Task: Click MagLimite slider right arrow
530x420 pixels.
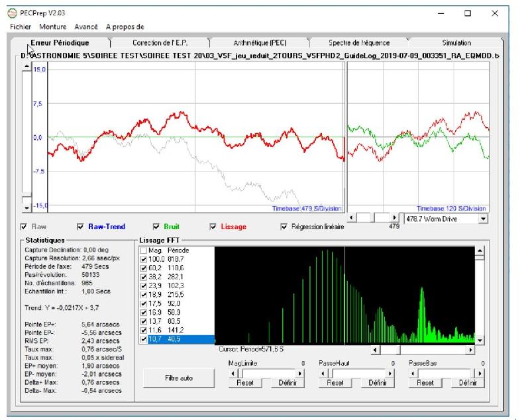Action: 299,374
